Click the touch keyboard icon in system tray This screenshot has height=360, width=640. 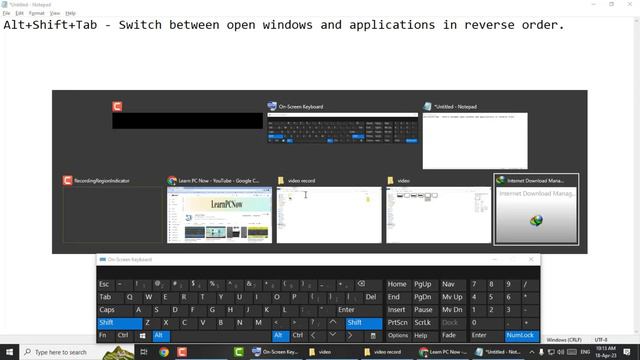click(572, 352)
